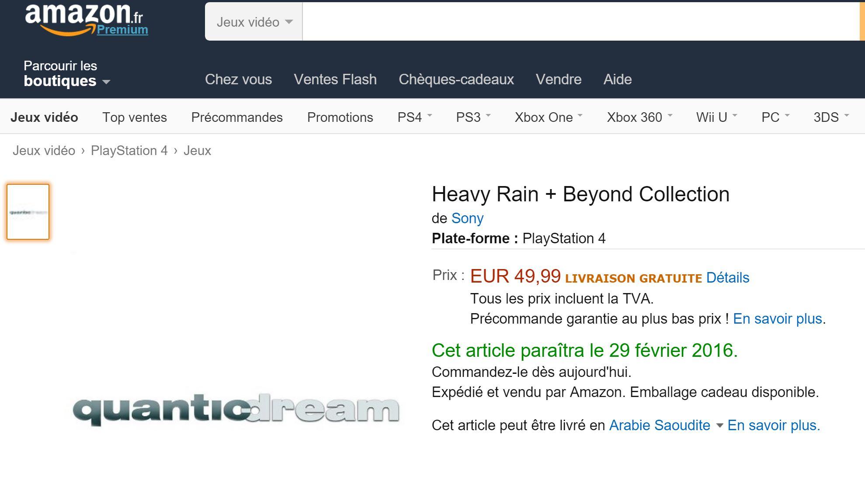
Task: Click PlayStation 4 breadcrumb link
Action: pos(129,151)
